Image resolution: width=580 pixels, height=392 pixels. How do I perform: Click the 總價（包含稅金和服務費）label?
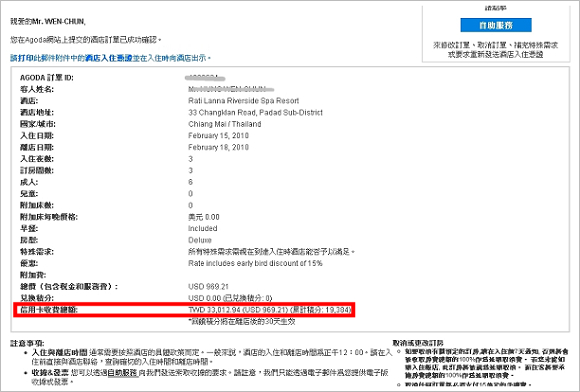point(69,287)
